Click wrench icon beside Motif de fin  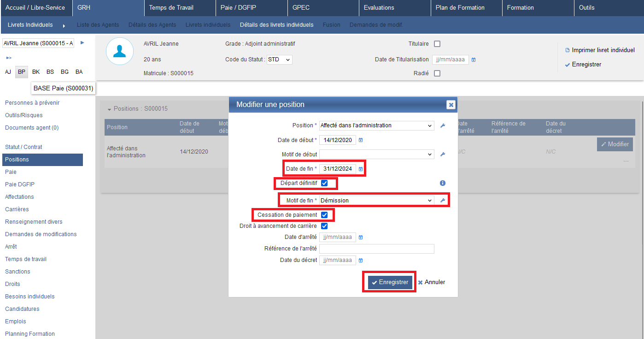[x=443, y=200]
